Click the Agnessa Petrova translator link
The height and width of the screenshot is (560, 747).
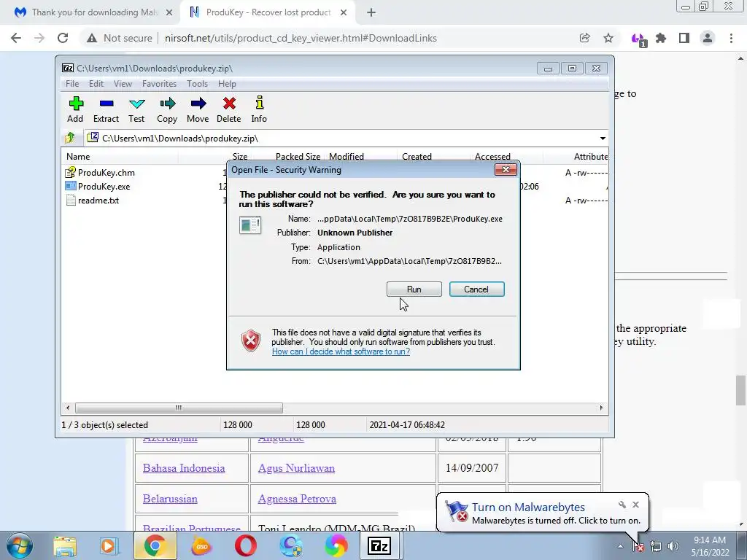[298, 499]
